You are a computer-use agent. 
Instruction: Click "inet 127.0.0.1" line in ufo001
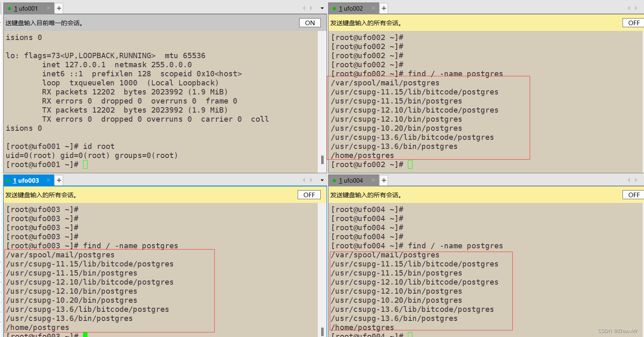117,65
